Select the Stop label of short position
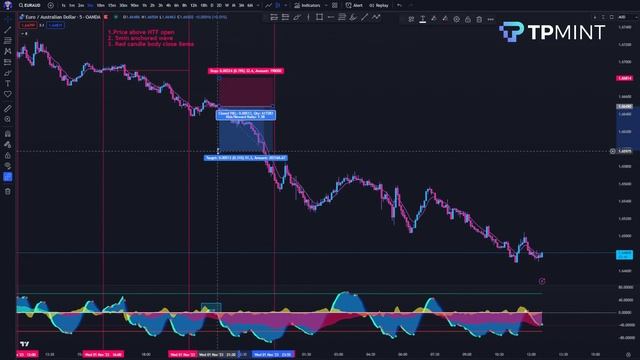The height and width of the screenshot is (360, 640). point(246,71)
